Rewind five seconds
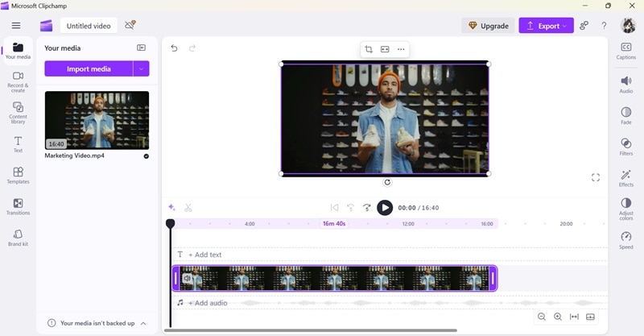The width and height of the screenshot is (644, 336). [x=350, y=208]
